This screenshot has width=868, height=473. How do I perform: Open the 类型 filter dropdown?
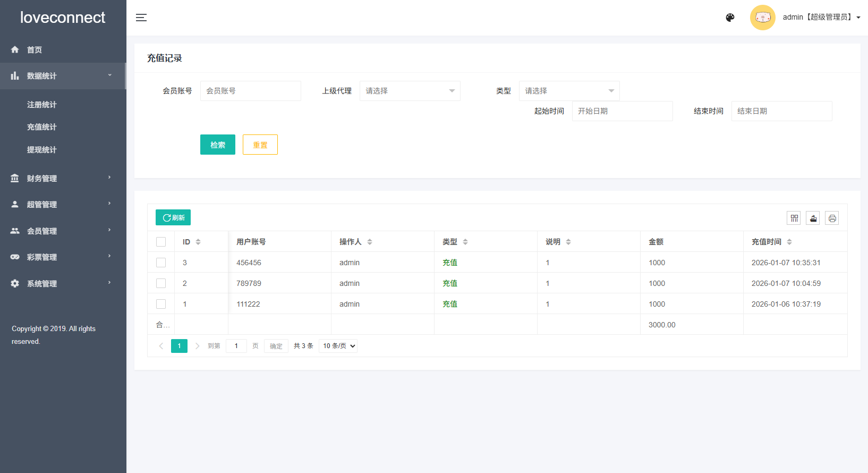(x=569, y=91)
